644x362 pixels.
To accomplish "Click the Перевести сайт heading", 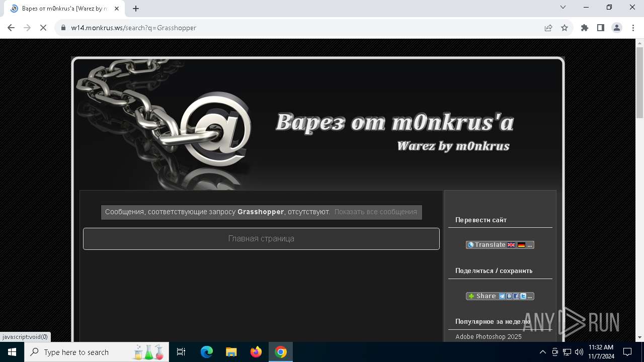I will tap(481, 220).
